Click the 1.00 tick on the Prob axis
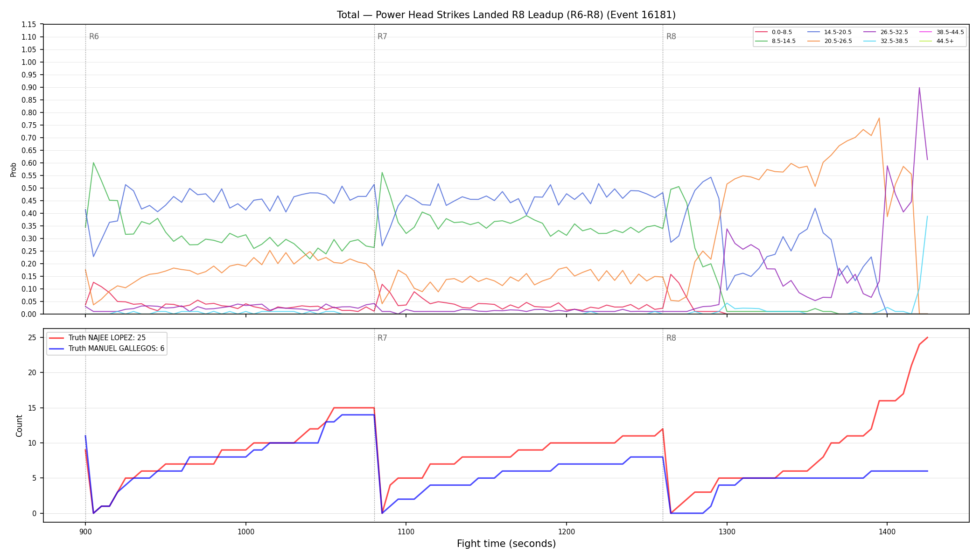The image size is (980, 560). 29,62
